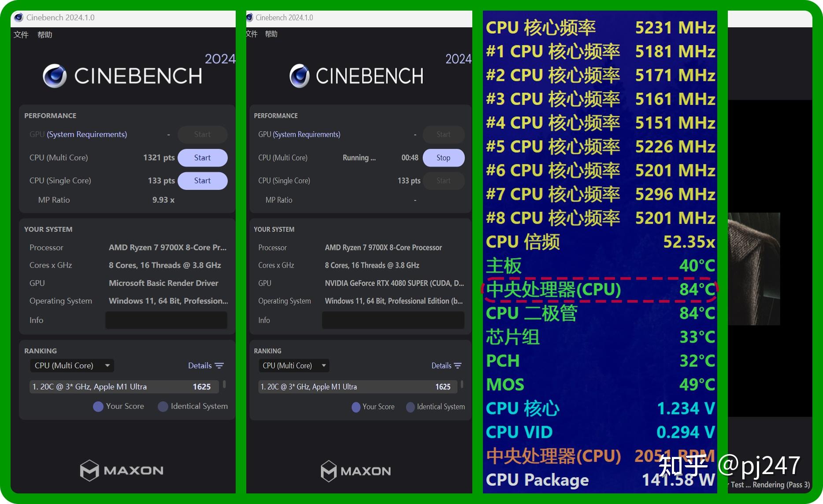823x504 pixels.
Task: Open CPU (Multi Core) ranking dropdown in middle window
Action: coord(294,366)
